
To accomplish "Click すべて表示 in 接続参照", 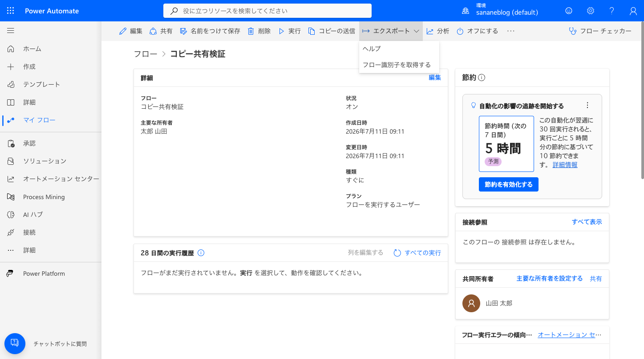I will [587, 222].
